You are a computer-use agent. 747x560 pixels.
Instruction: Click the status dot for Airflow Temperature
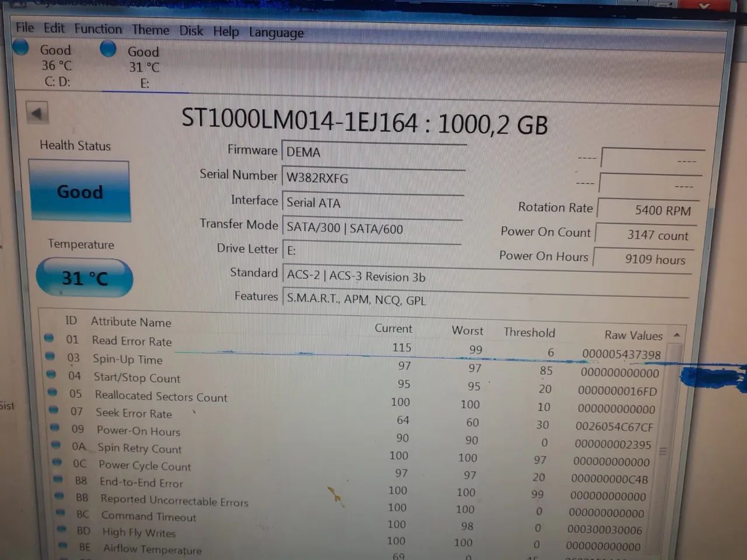click(x=64, y=545)
